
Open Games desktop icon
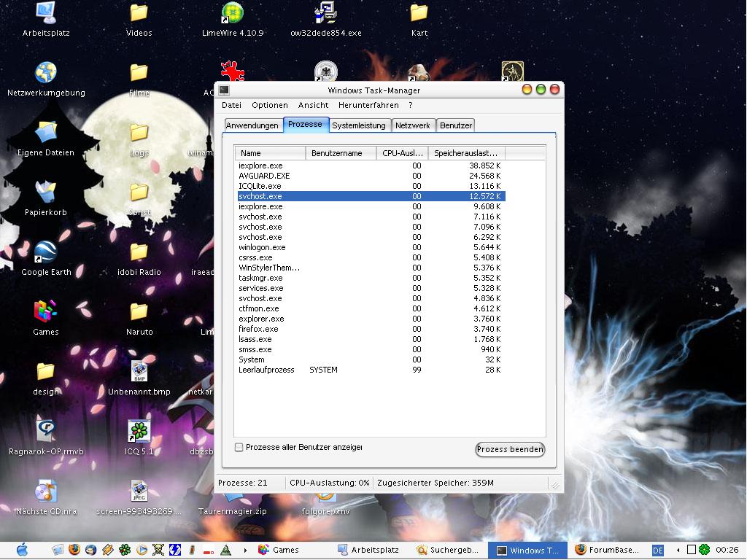pos(46,318)
